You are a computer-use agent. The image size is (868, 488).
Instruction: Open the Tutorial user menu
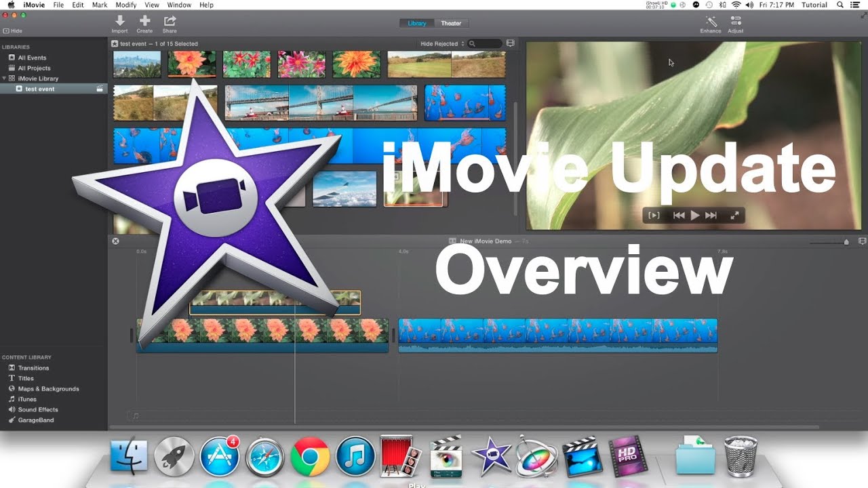(814, 5)
